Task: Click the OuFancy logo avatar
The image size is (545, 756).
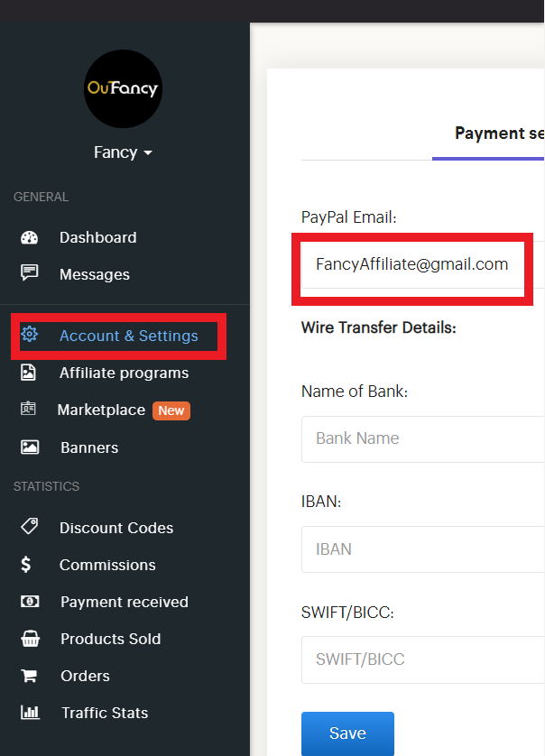Action: (123, 88)
